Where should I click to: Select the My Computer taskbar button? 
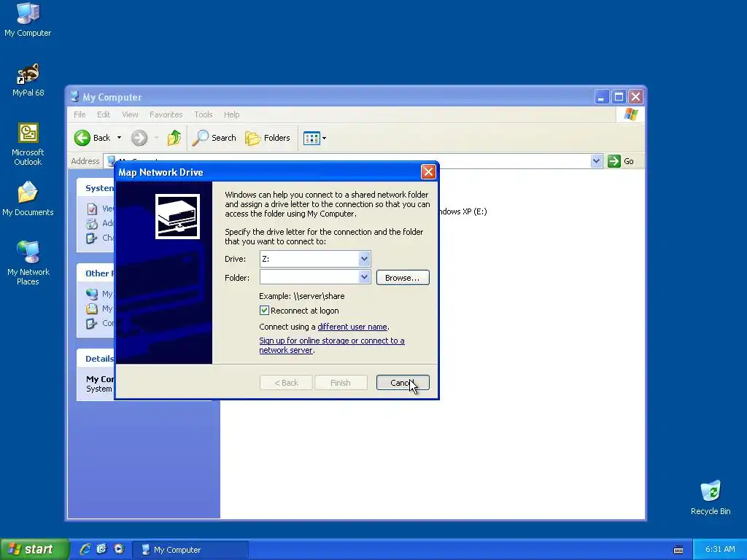pos(190,550)
